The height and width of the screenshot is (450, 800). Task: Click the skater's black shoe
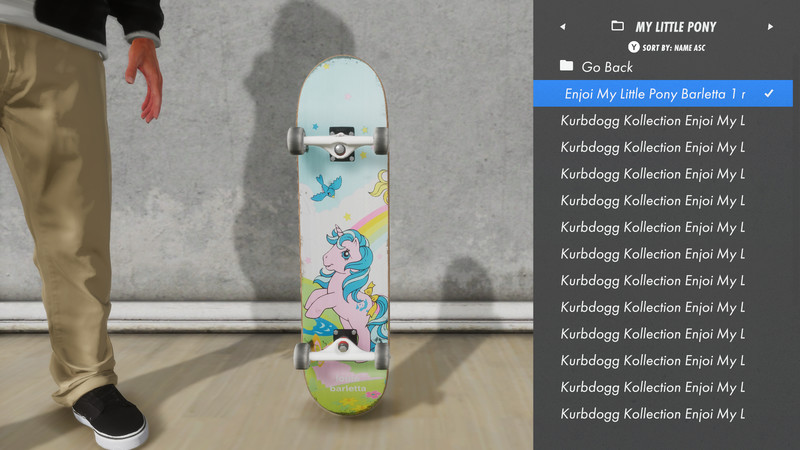click(x=111, y=416)
